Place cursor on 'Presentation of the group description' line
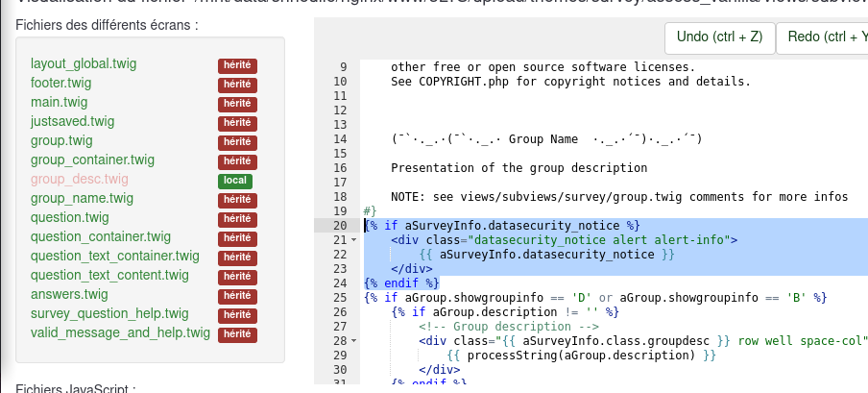 click(x=518, y=168)
